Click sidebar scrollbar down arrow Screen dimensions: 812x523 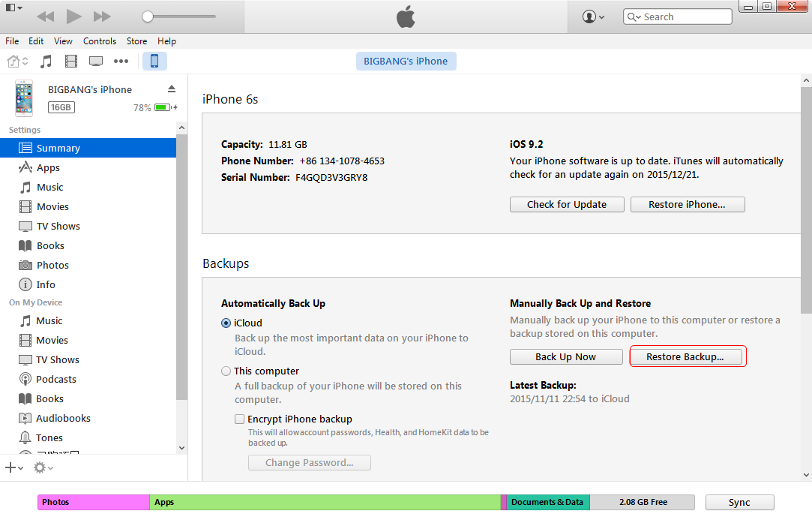point(181,448)
